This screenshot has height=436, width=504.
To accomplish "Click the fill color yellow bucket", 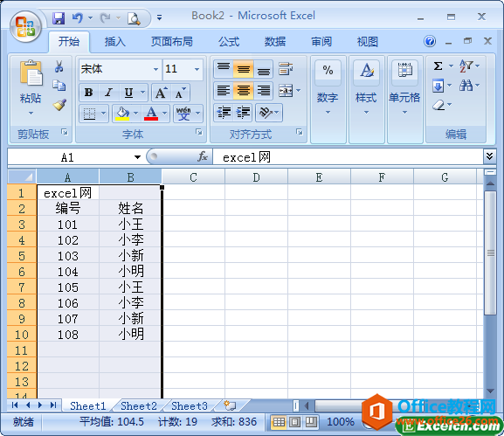I will [122, 114].
